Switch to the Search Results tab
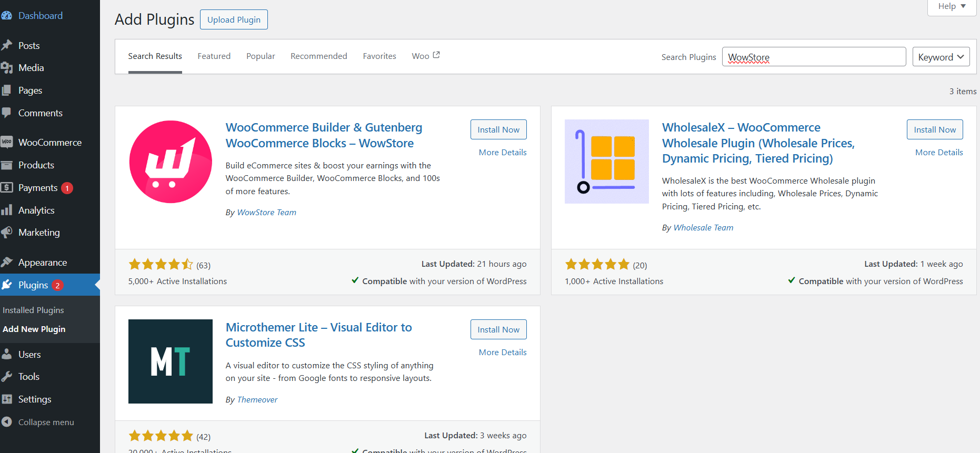Viewport: 980px width, 453px height. tap(155, 56)
